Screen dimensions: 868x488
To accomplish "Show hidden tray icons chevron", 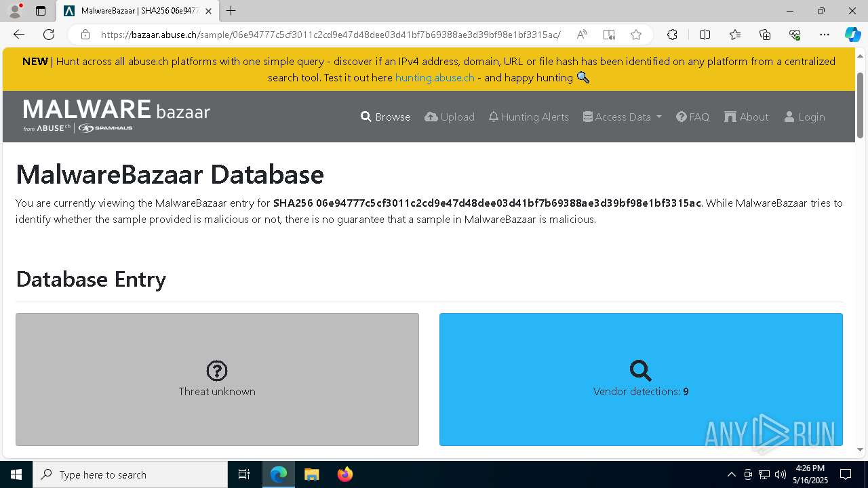I will (731, 474).
